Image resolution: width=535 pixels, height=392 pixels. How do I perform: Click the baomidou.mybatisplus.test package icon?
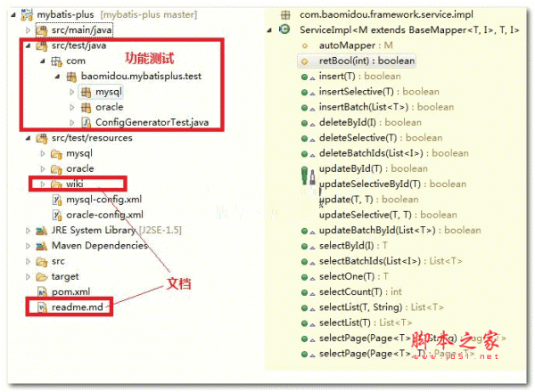[x=71, y=77]
